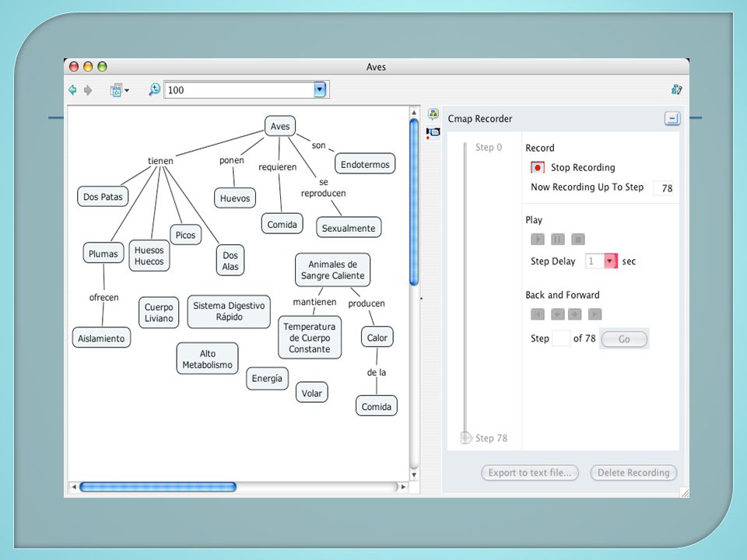
Task: Click the Cmap Recorder camera icon
Action: 433,132
